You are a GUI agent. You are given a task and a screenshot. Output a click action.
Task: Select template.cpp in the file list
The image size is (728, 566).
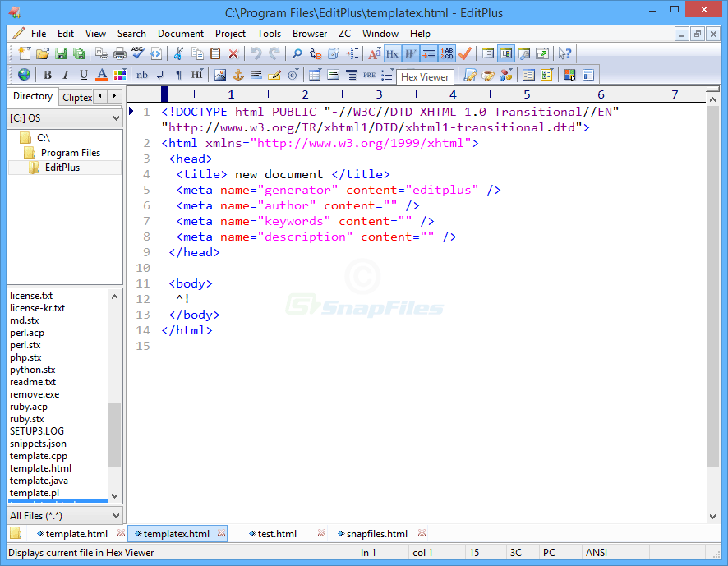[39, 456]
